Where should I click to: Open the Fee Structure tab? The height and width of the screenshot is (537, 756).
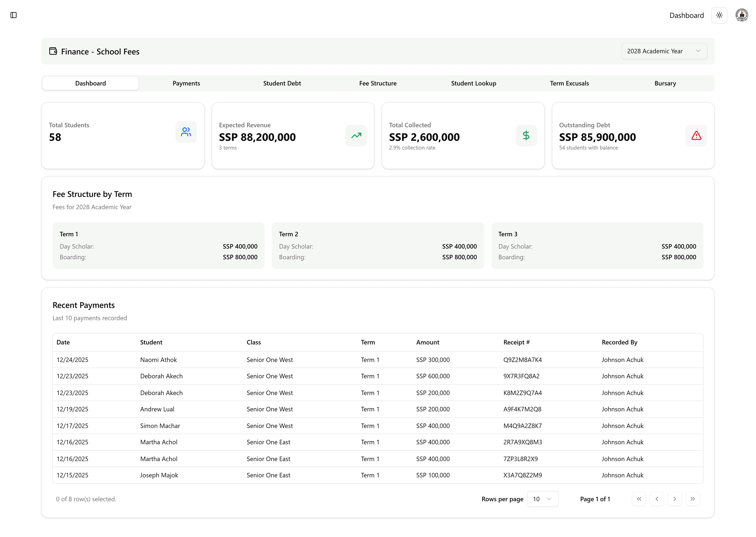pos(378,83)
